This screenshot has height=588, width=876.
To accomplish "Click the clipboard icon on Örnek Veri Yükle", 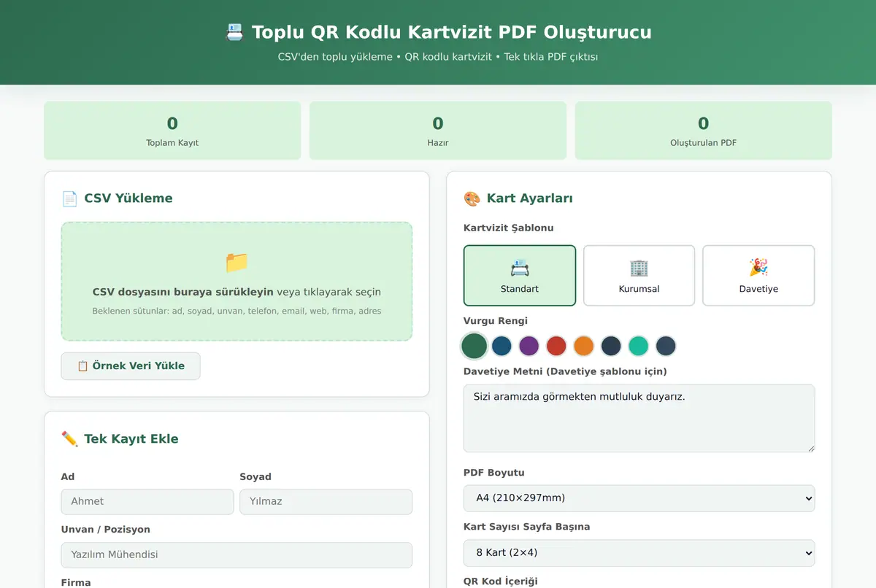I will click(82, 366).
